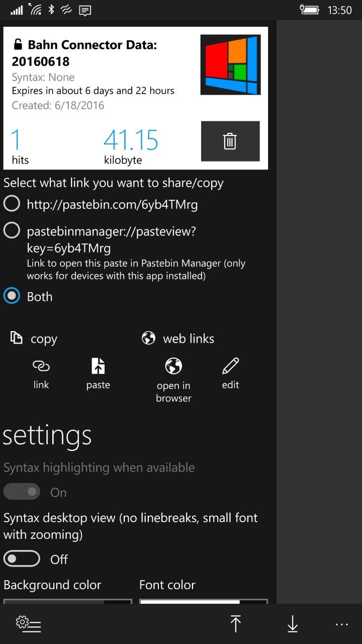The width and height of the screenshot is (362, 644).
Task: Copy the paste link
Action: point(41,373)
